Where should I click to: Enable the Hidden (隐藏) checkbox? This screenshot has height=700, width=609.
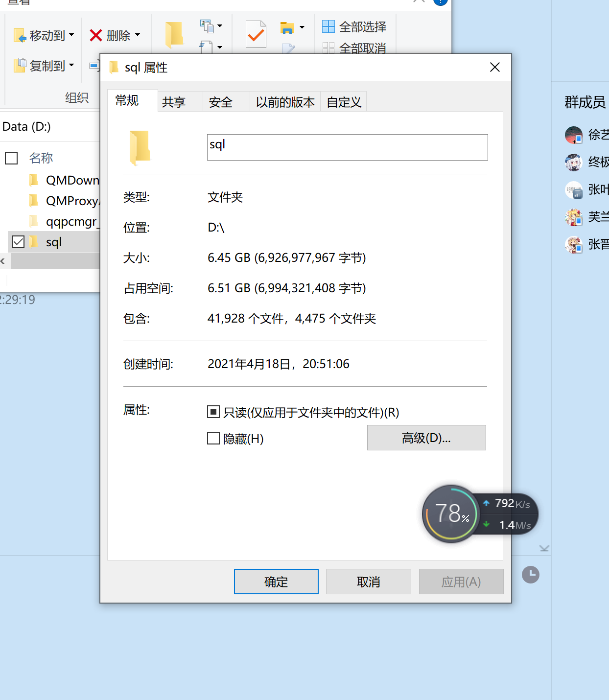tap(213, 438)
